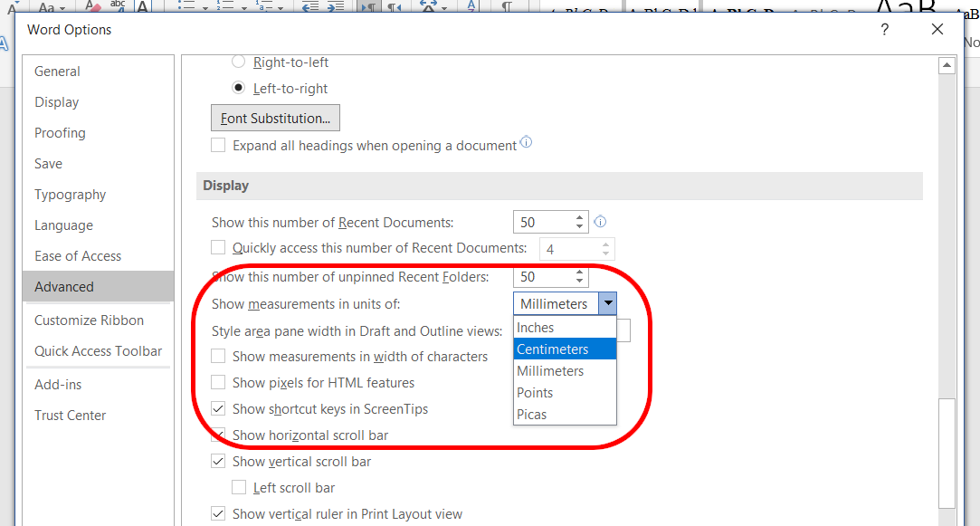Open the Trust Center section
Viewport: 980px width, 526px height.
[x=70, y=415]
